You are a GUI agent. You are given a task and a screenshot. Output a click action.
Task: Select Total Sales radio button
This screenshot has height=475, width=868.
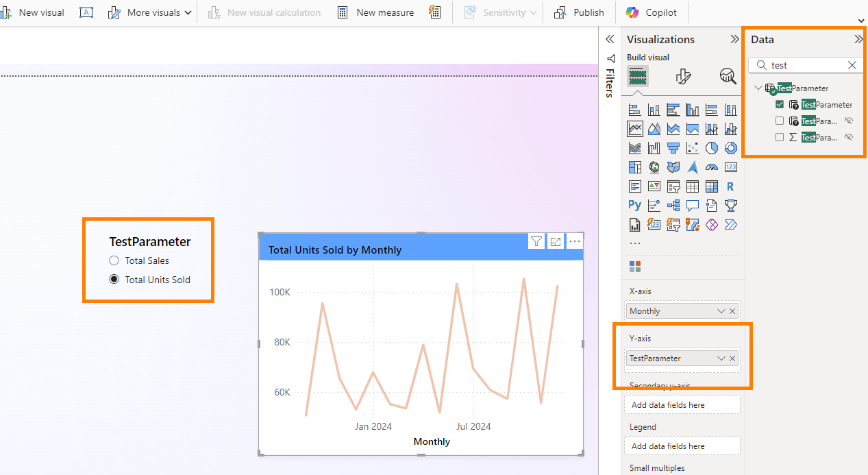[x=114, y=260]
